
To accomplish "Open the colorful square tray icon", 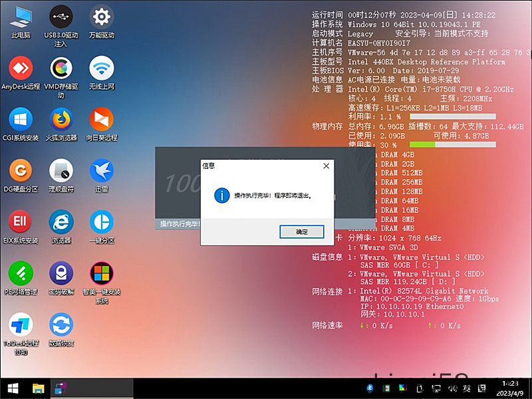I will point(403,388).
